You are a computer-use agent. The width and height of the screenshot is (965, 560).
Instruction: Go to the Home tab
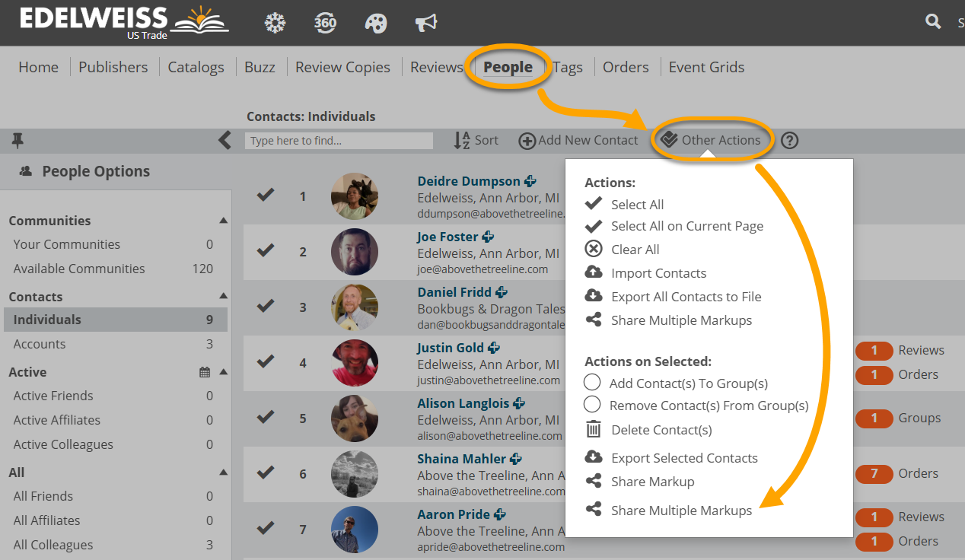click(38, 67)
